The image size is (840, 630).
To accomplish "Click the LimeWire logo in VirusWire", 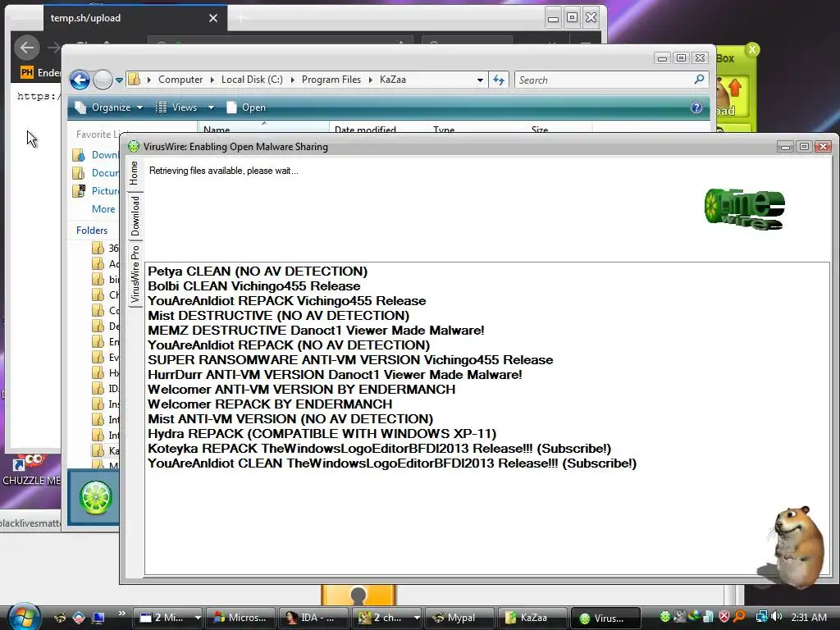I will click(x=744, y=209).
